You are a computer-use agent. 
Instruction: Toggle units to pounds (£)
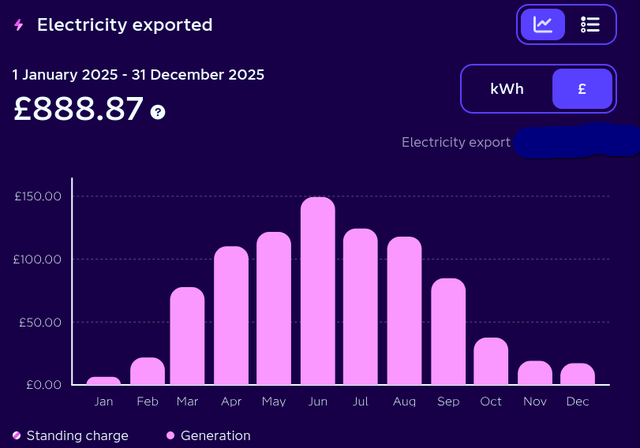[581, 89]
